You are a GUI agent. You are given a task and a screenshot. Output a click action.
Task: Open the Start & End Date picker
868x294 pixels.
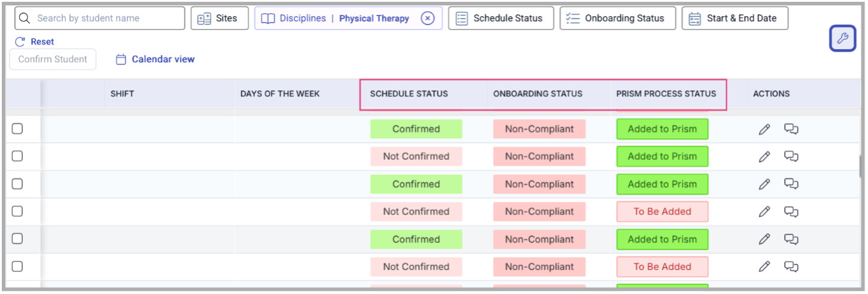[735, 18]
